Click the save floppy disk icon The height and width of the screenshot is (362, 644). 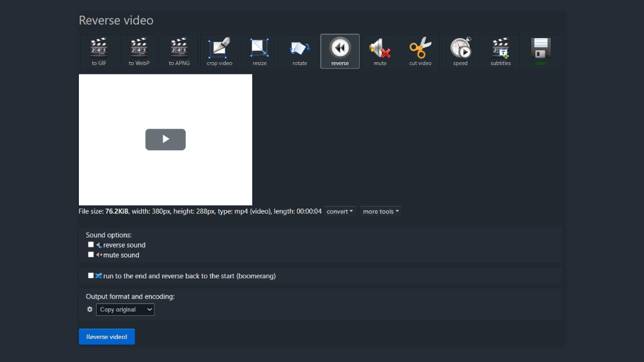coord(541,51)
